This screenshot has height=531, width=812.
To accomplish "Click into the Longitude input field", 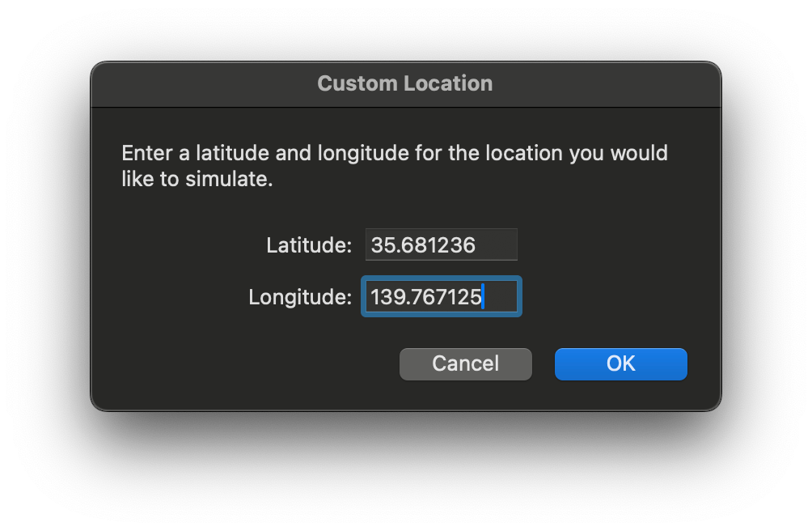I will click(x=442, y=296).
